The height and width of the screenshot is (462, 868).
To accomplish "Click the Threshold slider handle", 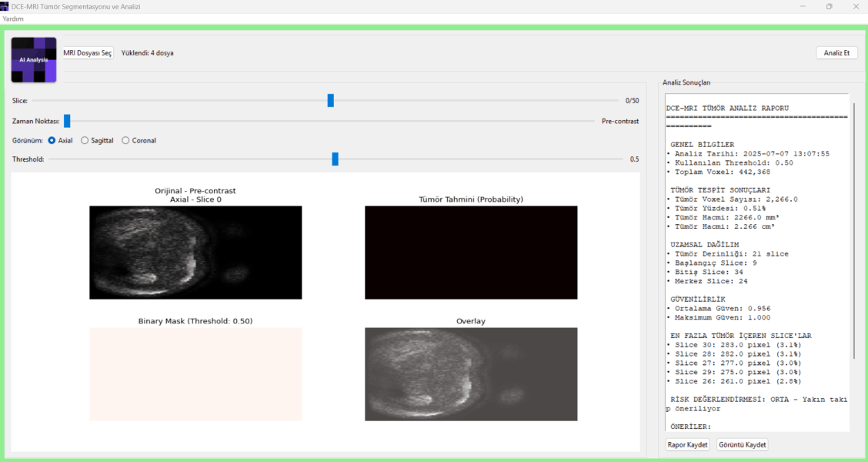I will click(x=335, y=159).
